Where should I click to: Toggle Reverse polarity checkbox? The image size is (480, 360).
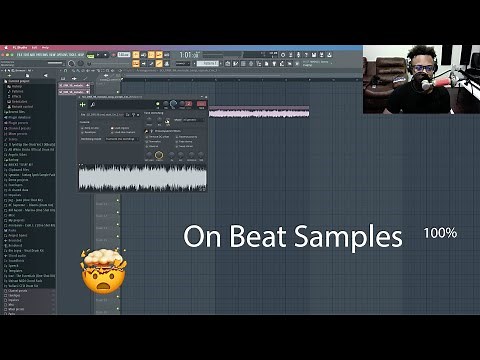(186, 137)
